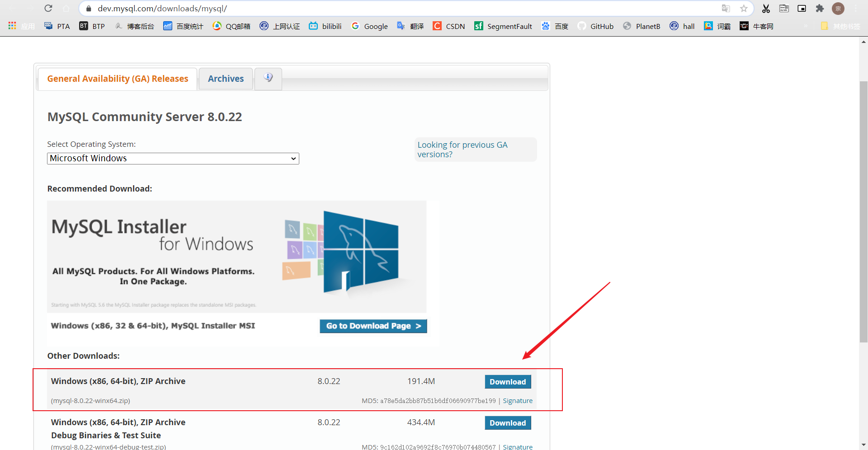Open the Extensions puzzle icon
This screenshot has width=868, height=450.
click(x=820, y=9)
